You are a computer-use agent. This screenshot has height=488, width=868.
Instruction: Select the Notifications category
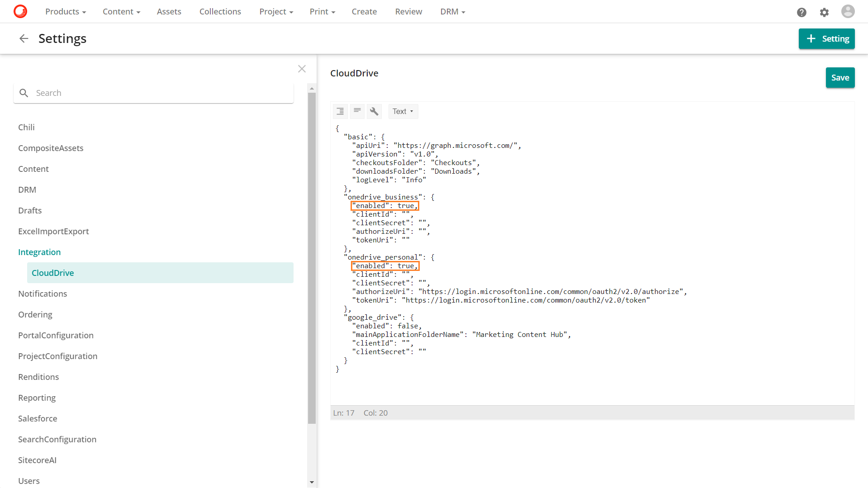[43, 294]
